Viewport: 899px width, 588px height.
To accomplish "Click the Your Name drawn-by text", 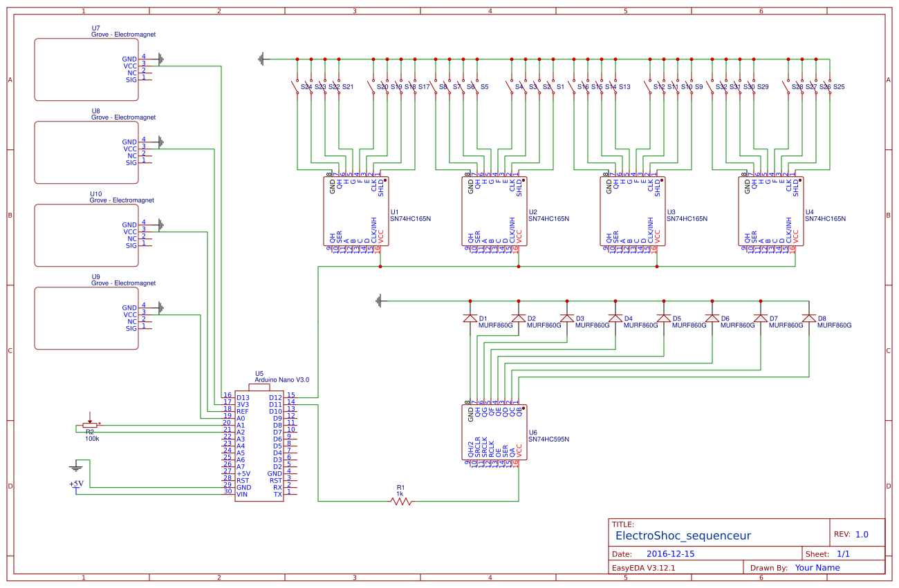I will [x=817, y=567].
